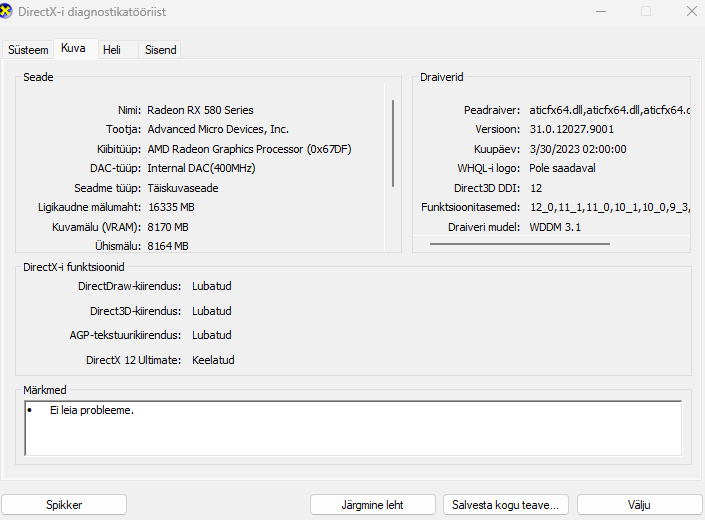Click the WDDM 3.1 driver model value

555,227
